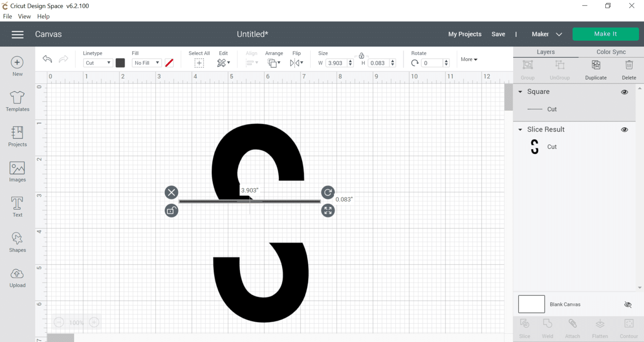Open the Fill dropdown
This screenshot has width=644, height=342.
pos(146,62)
